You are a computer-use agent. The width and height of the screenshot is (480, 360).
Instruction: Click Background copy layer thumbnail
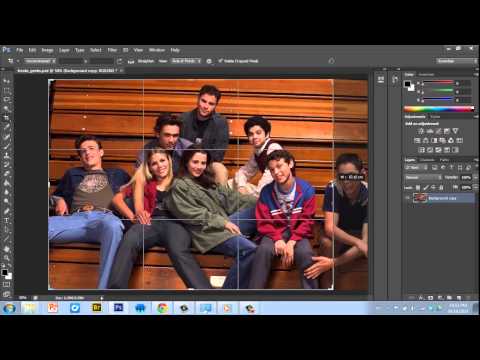(420, 198)
